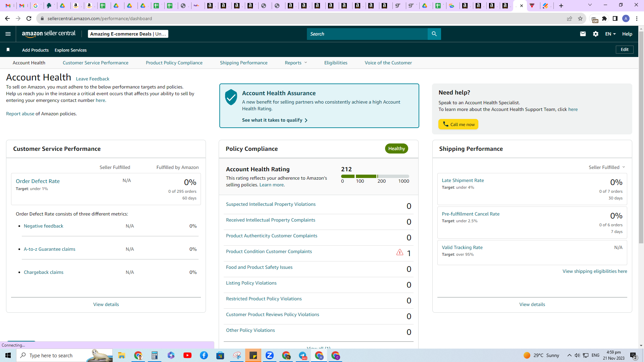Click the Seller Central search field

[x=367, y=34]
